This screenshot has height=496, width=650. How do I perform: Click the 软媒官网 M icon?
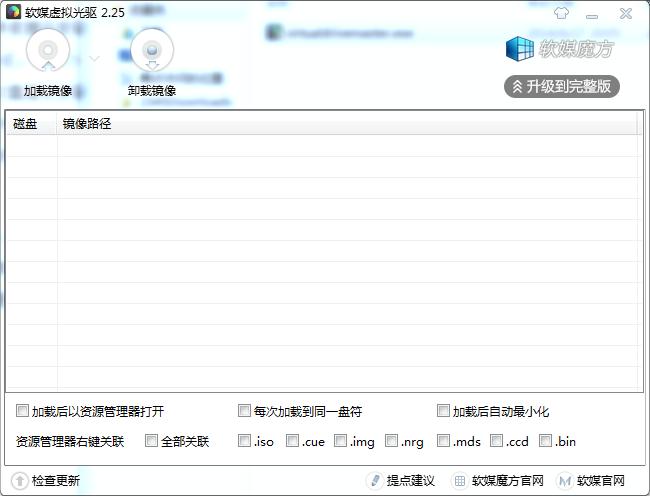pyautogui.click(x=565, y=481)
